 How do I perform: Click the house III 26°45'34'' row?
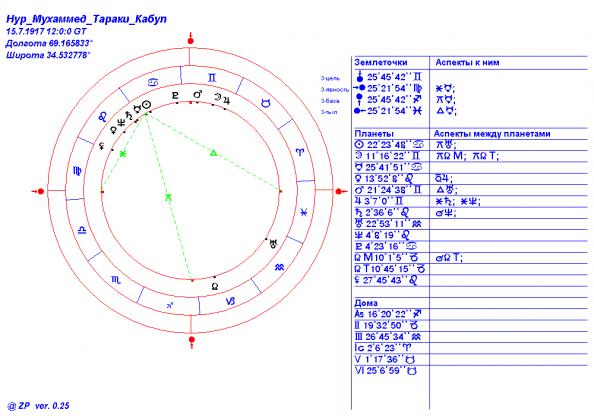point(388,337)
